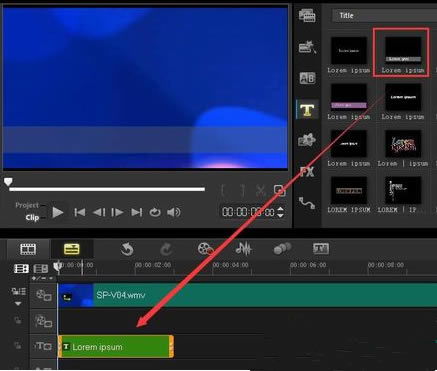Screen dimensions: 437x371
Task: Open the Transition (AB) library
Action: pyautogui.click(x=307, y=78)
